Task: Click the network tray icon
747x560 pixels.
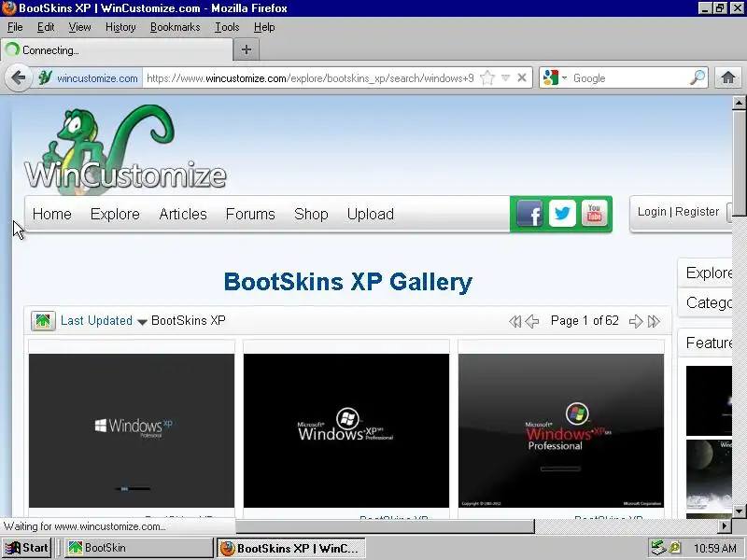Action: [x=658, y=548]
